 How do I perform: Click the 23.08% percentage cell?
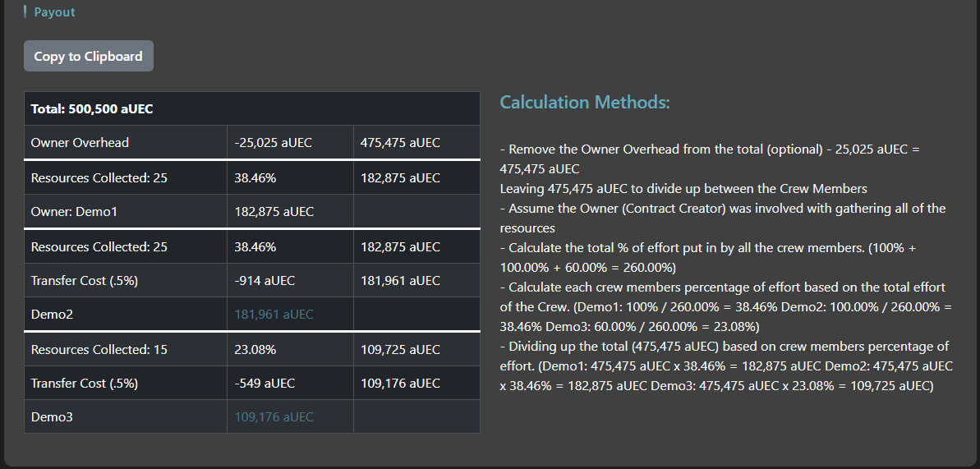point(290,350)
